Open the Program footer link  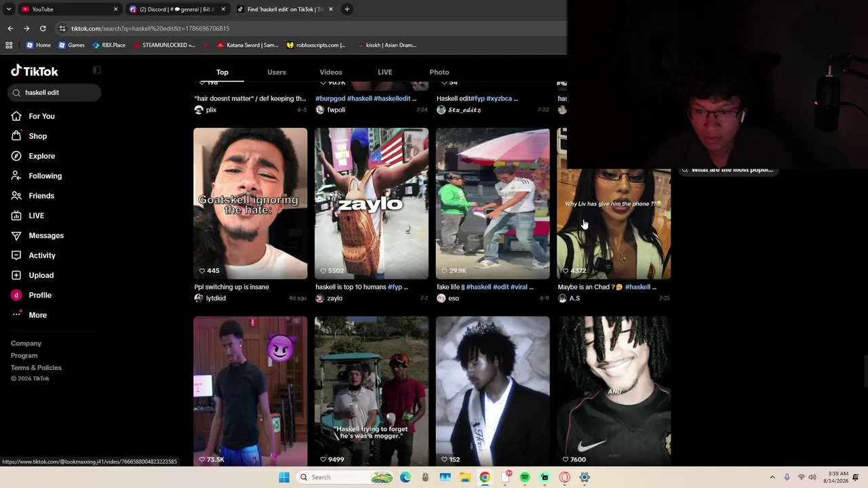[24, 356]
